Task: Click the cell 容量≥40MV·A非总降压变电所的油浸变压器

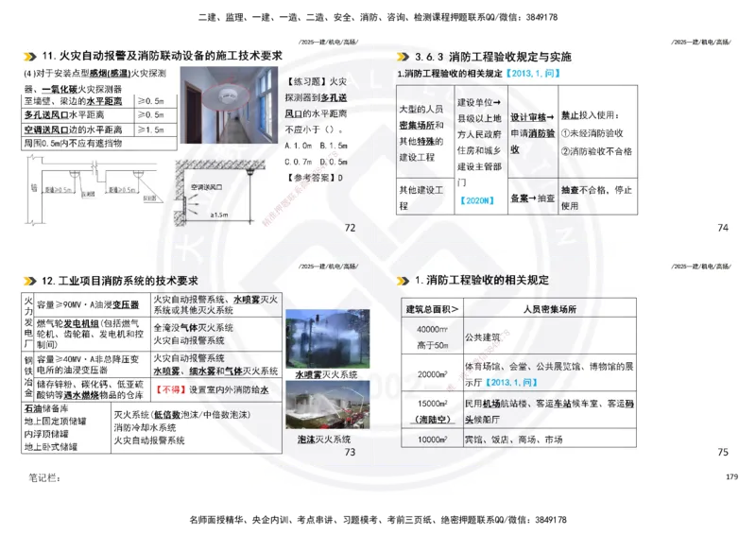Action: pos(93,365)
